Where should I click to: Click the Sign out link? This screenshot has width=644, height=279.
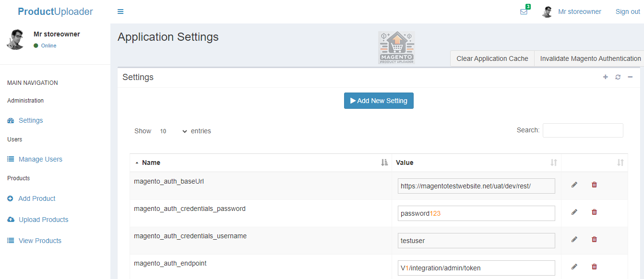[x=628, y=12]
